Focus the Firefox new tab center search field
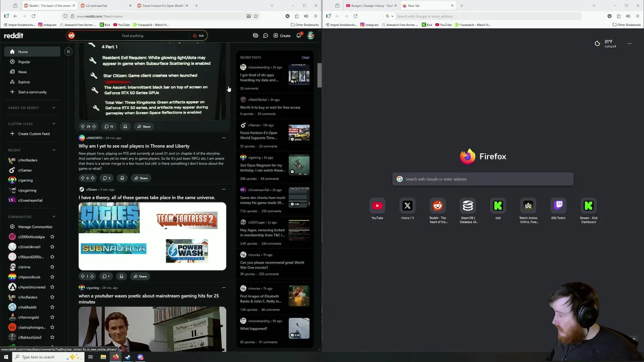Viewport: 644px width, 362px height. [x=483, y=179]
